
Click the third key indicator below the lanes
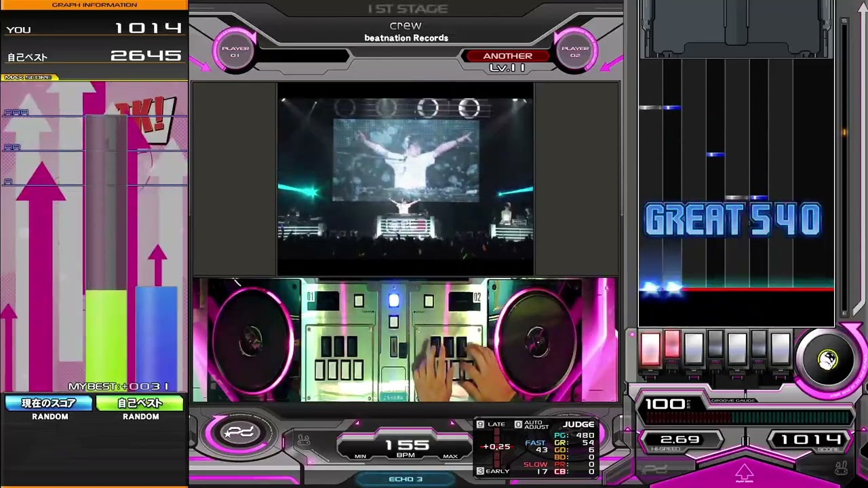[x=693, y=348]
